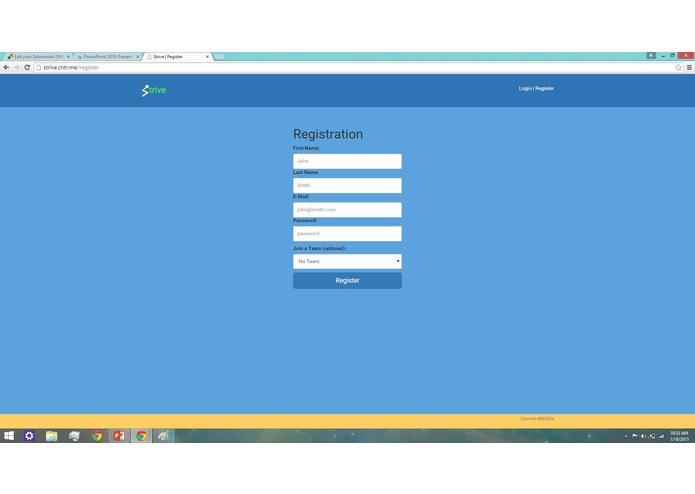Open Action Center flag tray icon
Screen dimensions: 695x494
coord(635,436)
